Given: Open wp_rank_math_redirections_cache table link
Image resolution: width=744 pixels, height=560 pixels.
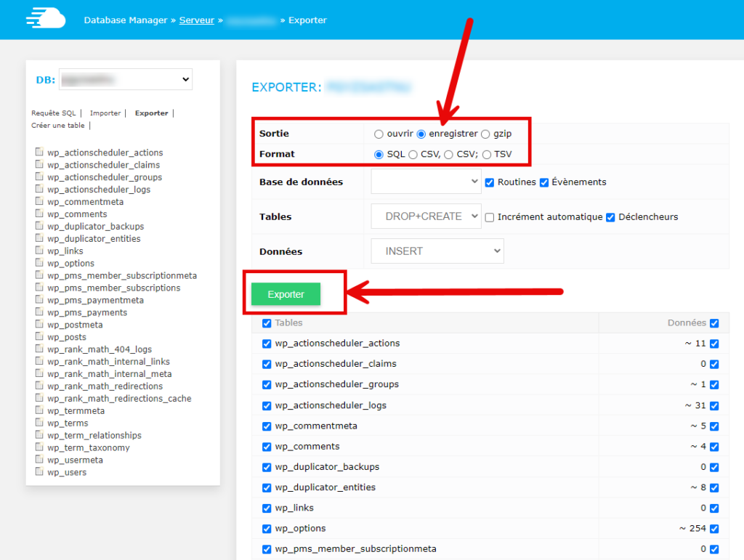Looking at the screenshot, I should (119, 398).
